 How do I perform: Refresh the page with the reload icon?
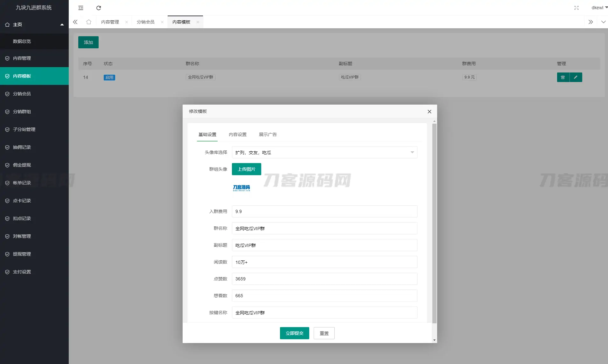pyautogui.click(x=99, y=8)
